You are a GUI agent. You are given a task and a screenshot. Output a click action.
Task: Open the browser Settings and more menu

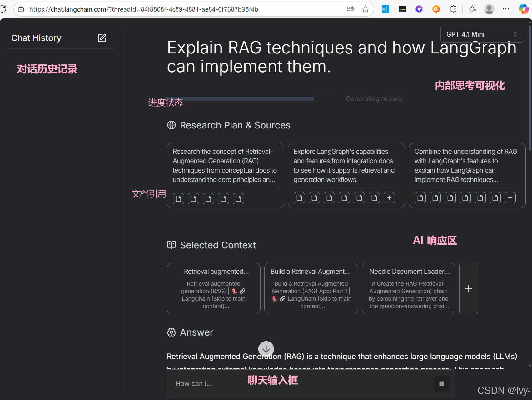[x=506, y=9]
